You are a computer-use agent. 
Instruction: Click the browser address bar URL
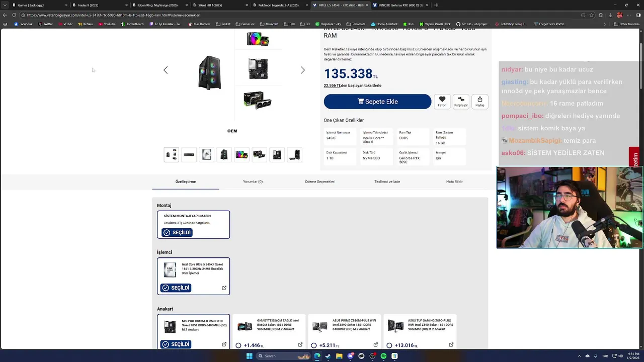(x=113, y=15)
